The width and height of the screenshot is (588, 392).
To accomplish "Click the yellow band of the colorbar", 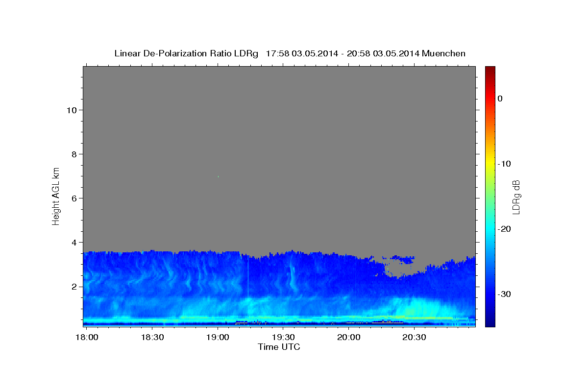I will click(490, 163).
